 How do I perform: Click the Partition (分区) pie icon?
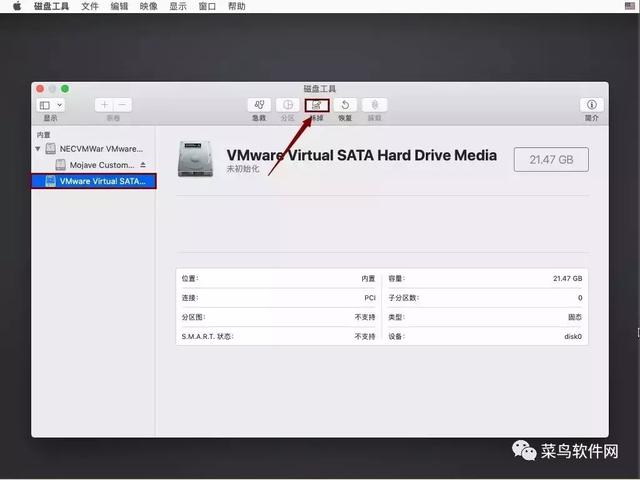coord(288,105)
